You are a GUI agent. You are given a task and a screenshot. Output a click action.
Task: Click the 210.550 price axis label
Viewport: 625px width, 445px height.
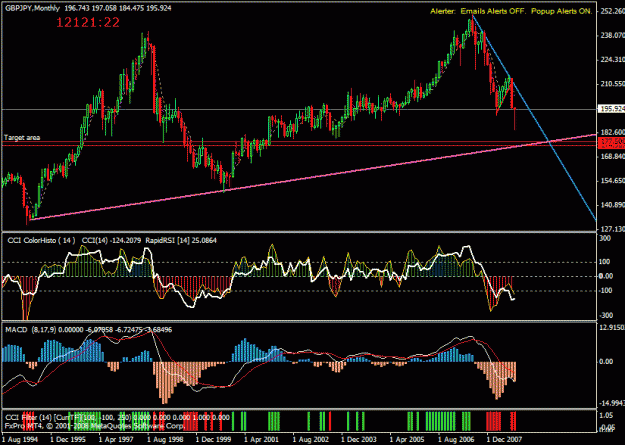coord(612,84)
